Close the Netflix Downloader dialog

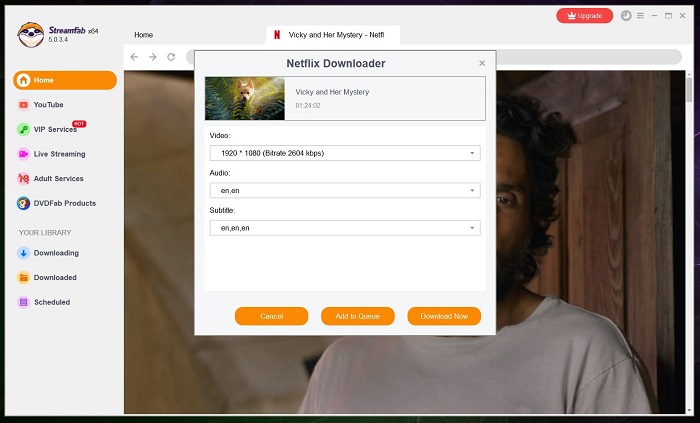point(482,63)
